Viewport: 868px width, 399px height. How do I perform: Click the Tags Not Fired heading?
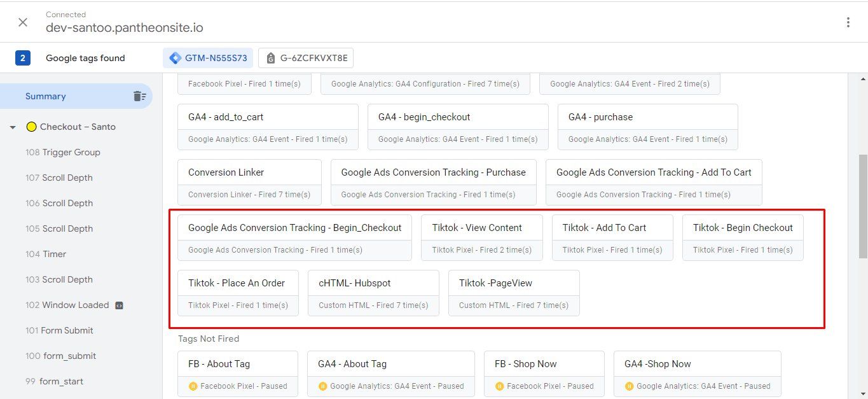pyautogui.click(x=209, y=339)
